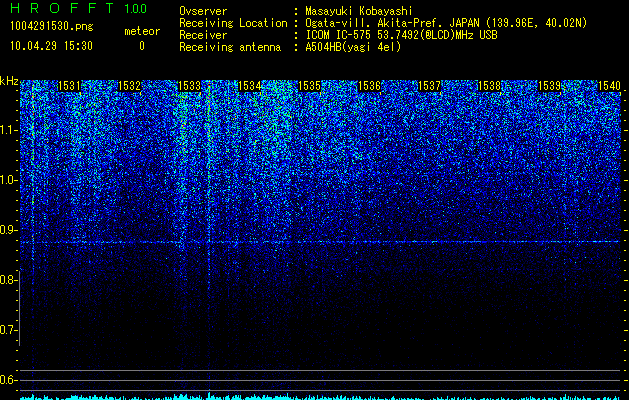Click the 0.8 frequency axis label
Screen dimensions: 629x400
[x=8, y=280]
